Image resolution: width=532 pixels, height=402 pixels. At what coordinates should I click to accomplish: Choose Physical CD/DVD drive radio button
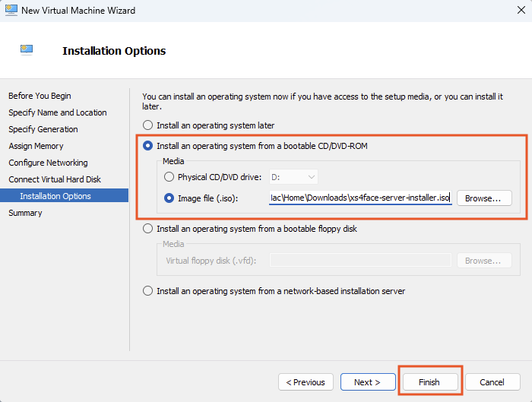pos(169,177)
